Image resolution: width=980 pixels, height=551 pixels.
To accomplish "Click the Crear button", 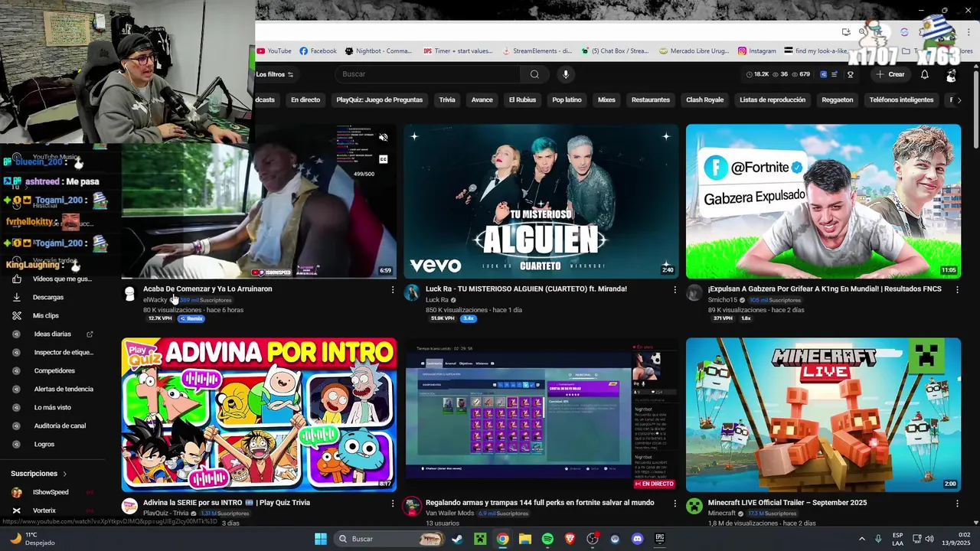I will [x=890, y=74].
